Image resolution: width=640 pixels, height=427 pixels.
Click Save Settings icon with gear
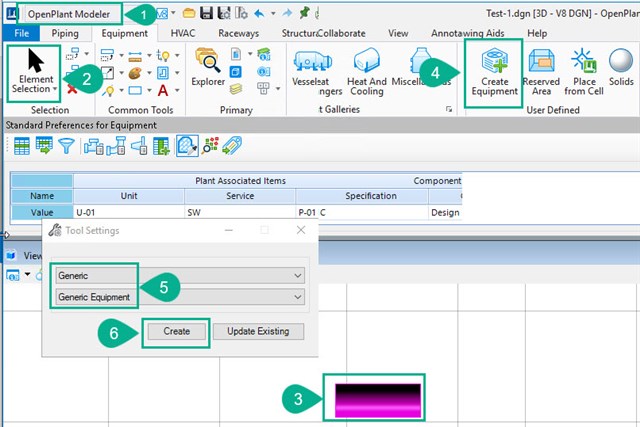coord(224,13)
